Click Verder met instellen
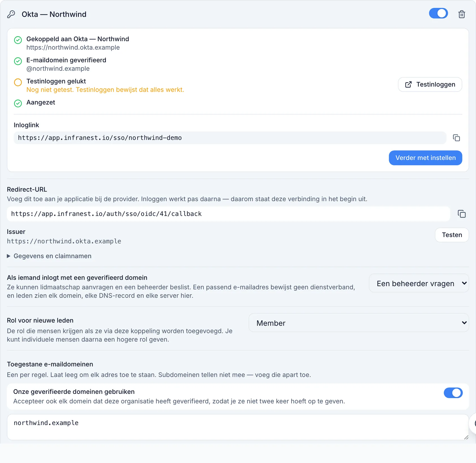The width and height of the screenshot is (476, 463). pyautogui.click(x=425, y=158)
